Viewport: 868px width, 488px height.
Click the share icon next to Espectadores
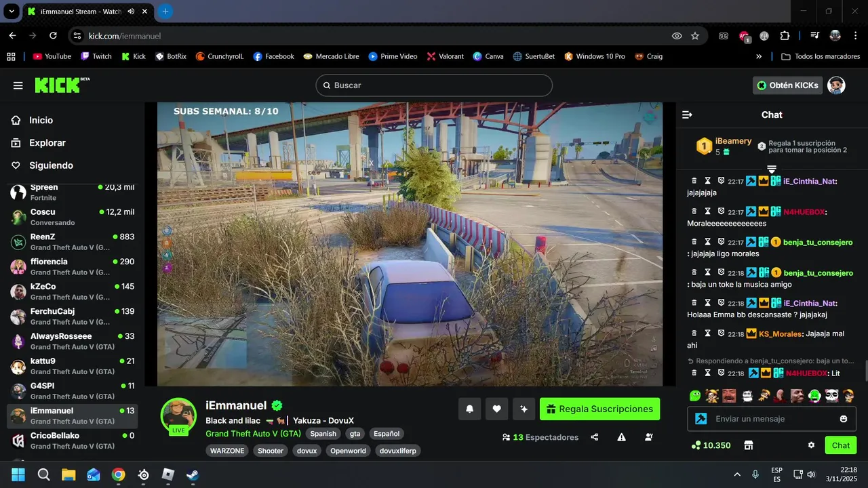(595, 437)
